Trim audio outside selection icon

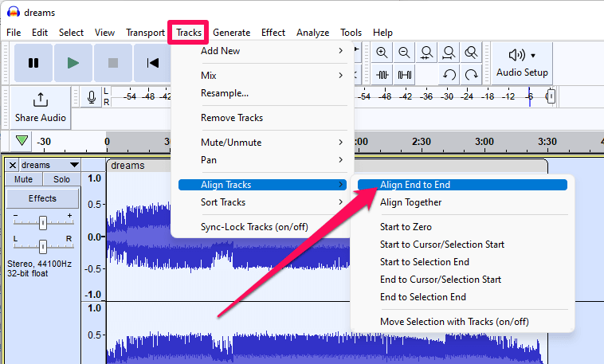[x=382, y=75]
